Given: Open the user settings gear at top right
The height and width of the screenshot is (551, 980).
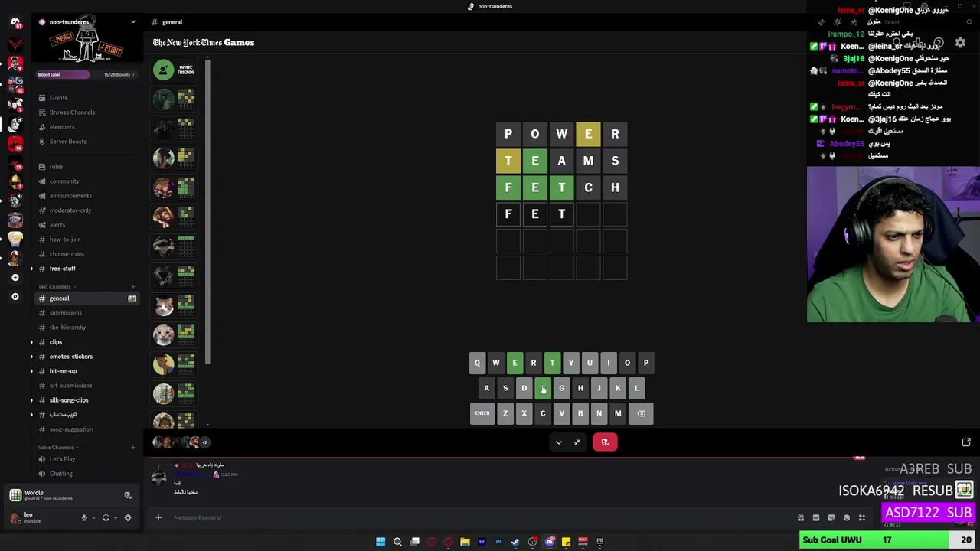Looking at the screenshot, I should (960, 43).
